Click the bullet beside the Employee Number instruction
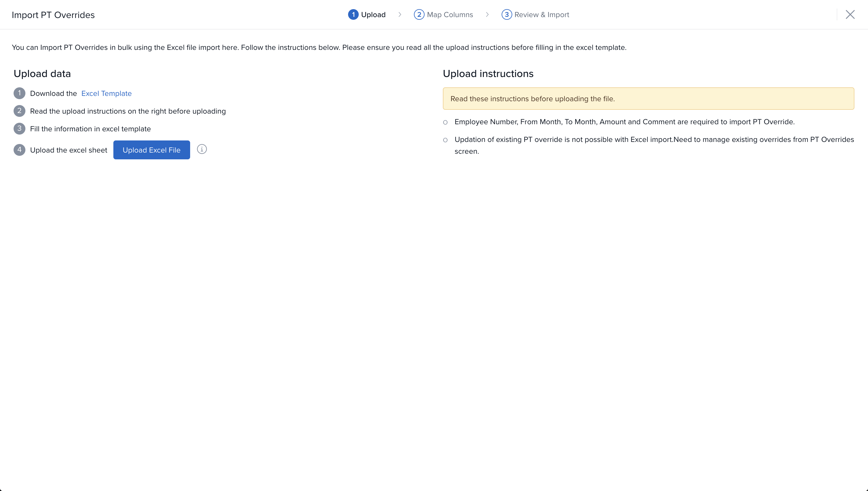The height and width of the screenshot is (491, 868). (445, 122)
